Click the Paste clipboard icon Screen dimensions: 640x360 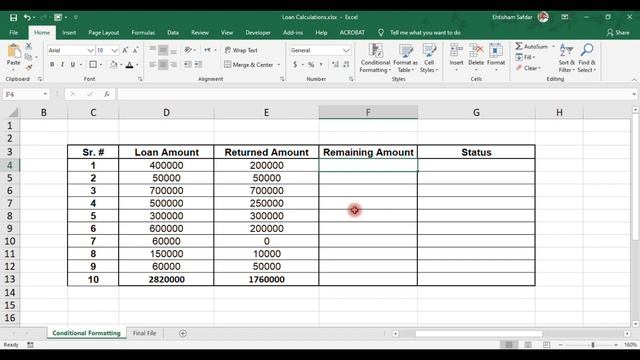[14, 51]
